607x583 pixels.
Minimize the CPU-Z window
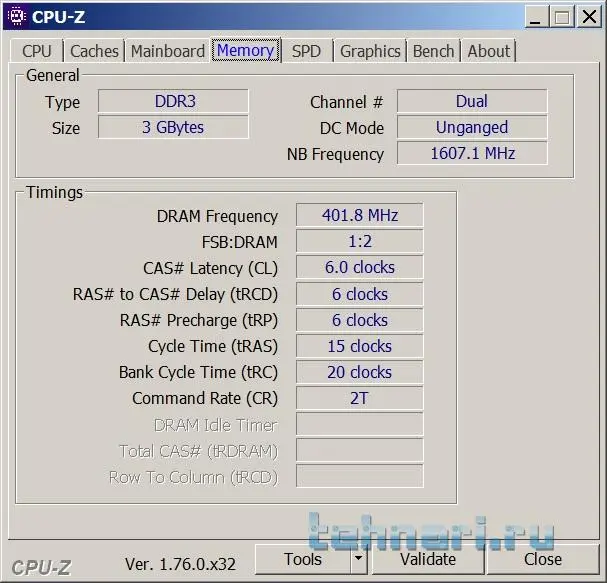tap(536, 17)
